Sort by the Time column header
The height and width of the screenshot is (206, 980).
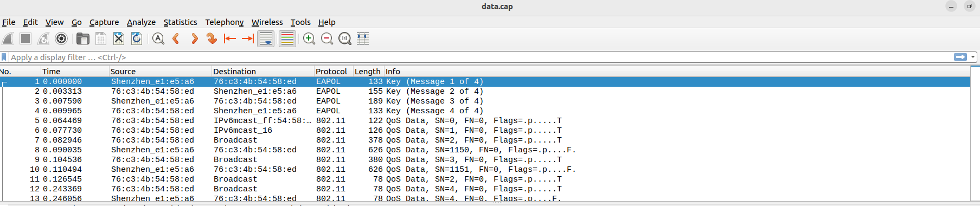pos(75,72)
